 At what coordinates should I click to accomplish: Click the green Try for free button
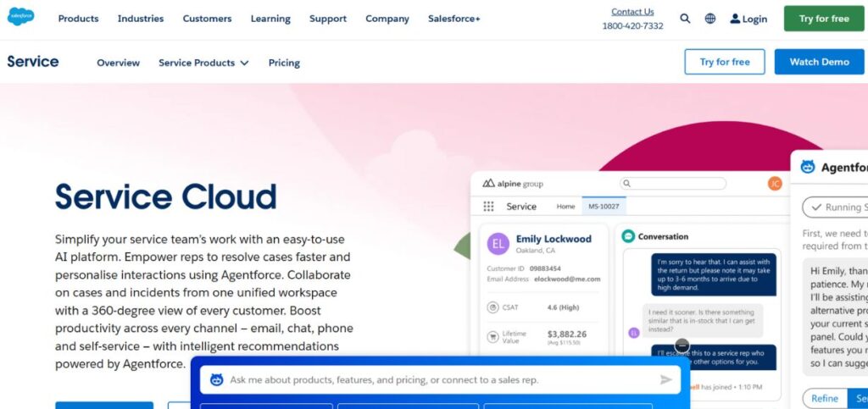823,19
